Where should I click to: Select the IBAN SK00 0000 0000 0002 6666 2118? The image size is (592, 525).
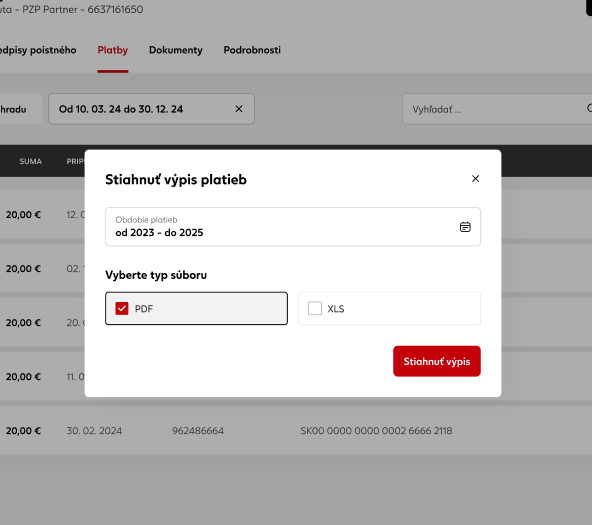coord(376,431)
